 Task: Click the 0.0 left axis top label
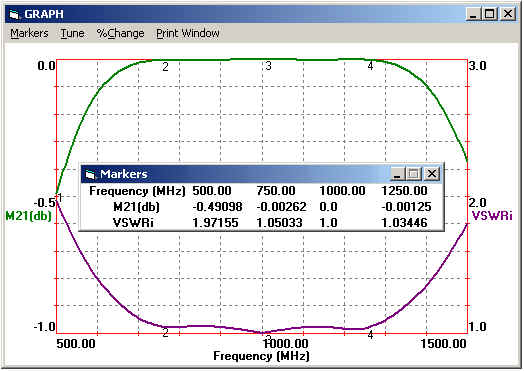(46, 66)
